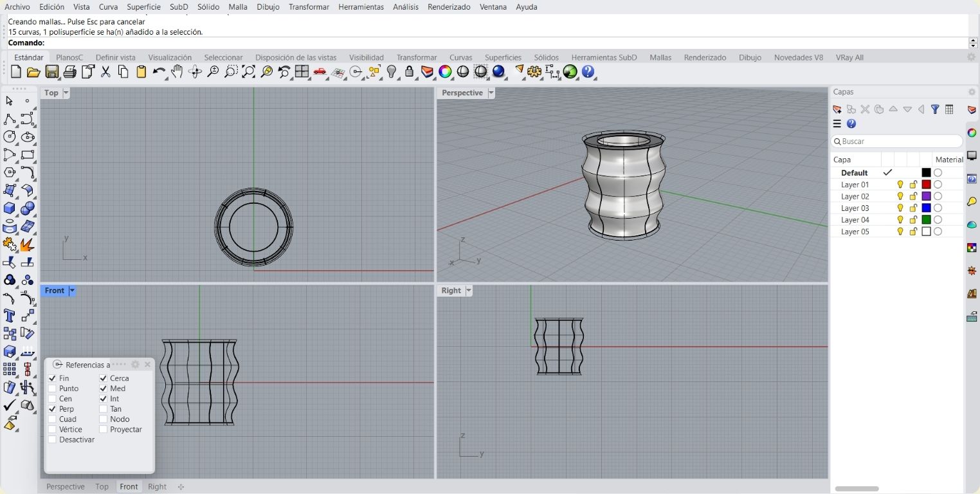This screenshot has height=494, width=980.
Task: Select the text T tool in left sidebar
Action: pos(9,316)
